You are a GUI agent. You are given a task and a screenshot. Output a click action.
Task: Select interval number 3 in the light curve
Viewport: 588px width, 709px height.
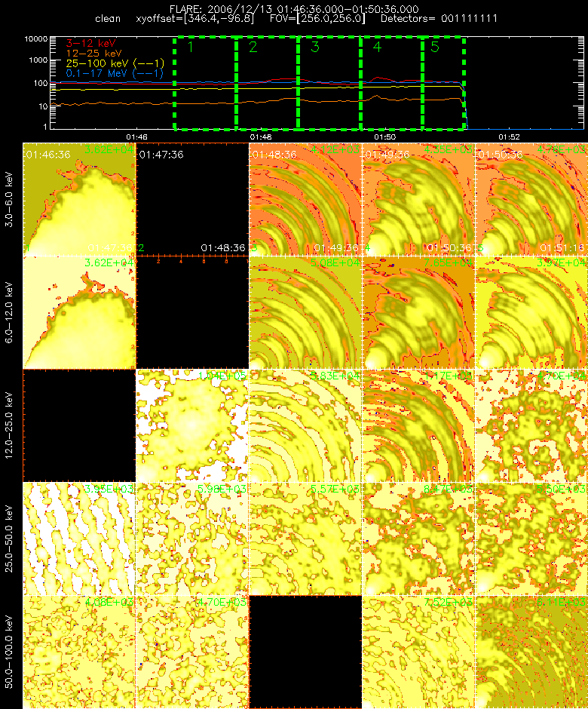click(329, 84)
